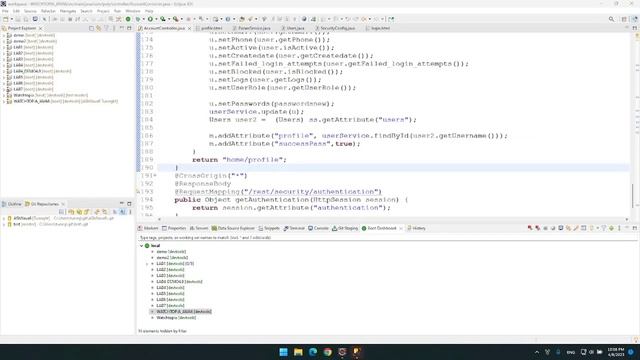Click the Boot Dashboard debug icon
The width and height of the screenshot is (640, 360).
pos(538,228)
